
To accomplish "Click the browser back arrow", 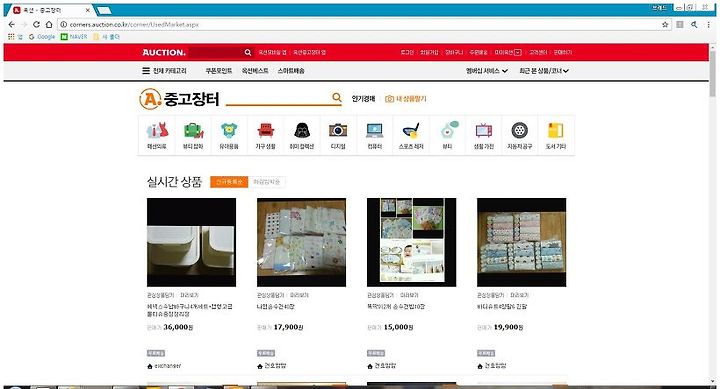I will 11,24.
